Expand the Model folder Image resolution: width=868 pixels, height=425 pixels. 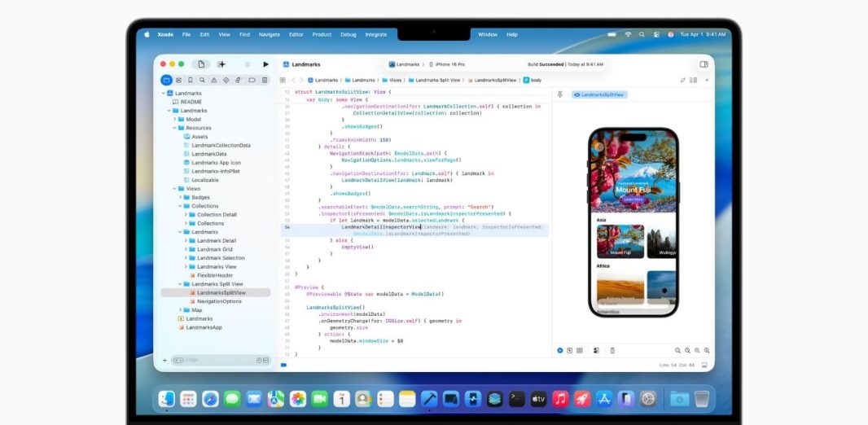tap(175, 119)
